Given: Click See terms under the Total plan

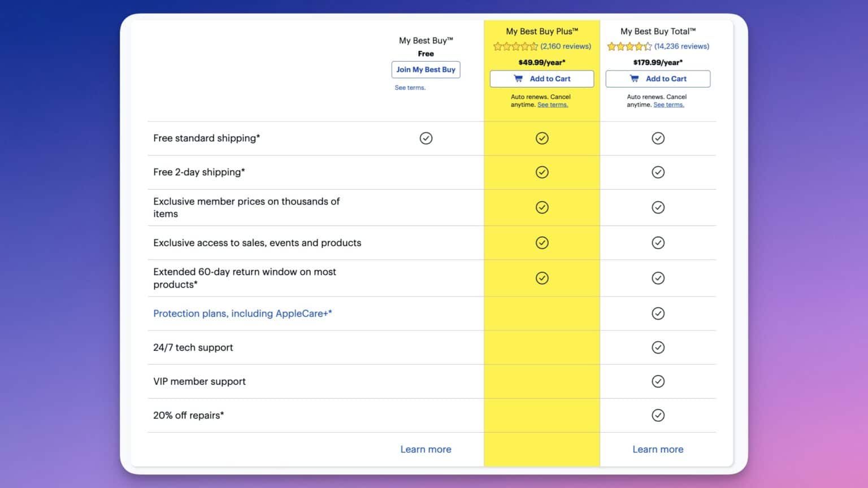Looking at the screenshot, I should tap(669, 104).
